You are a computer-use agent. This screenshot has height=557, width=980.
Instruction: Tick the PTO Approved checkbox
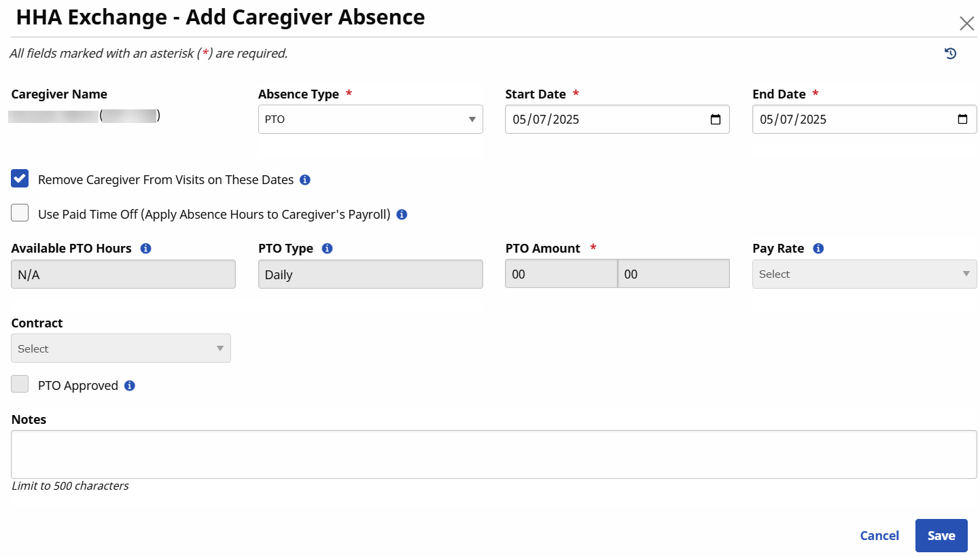point(20,384)
